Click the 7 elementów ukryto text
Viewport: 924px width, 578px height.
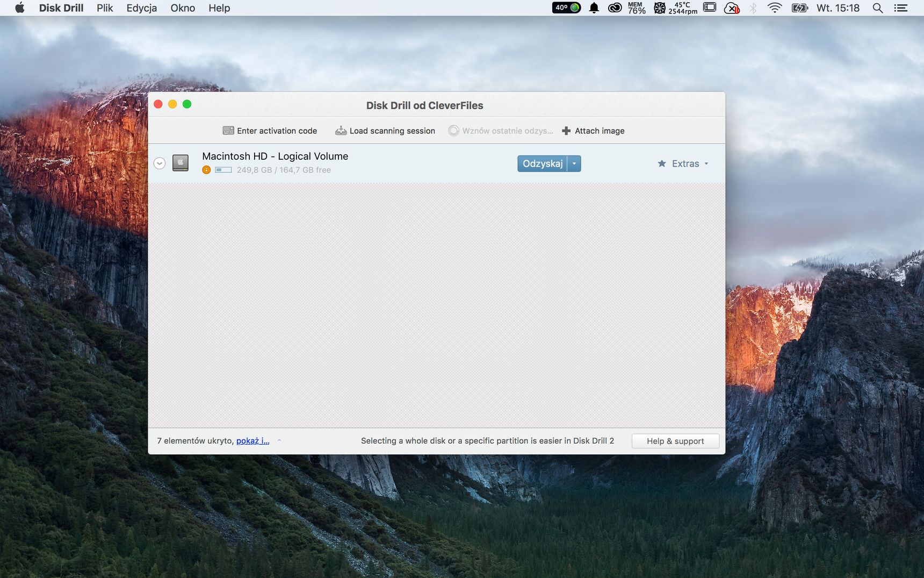coord(196,440)
